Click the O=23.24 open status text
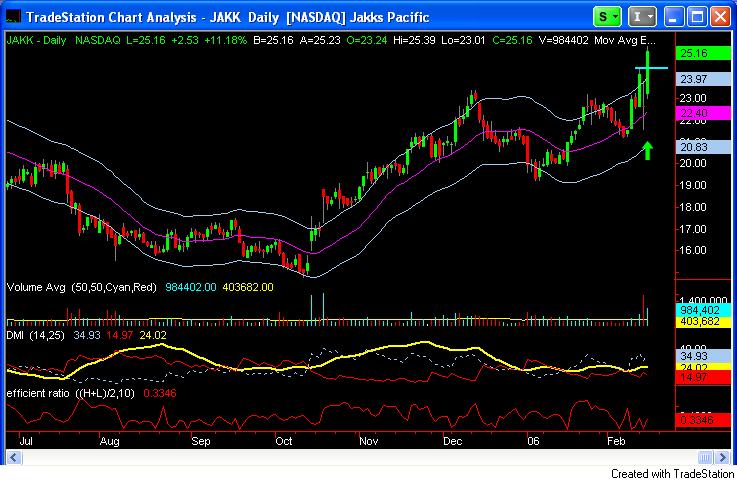The image size is (737, 480). [x=367, y=40]
